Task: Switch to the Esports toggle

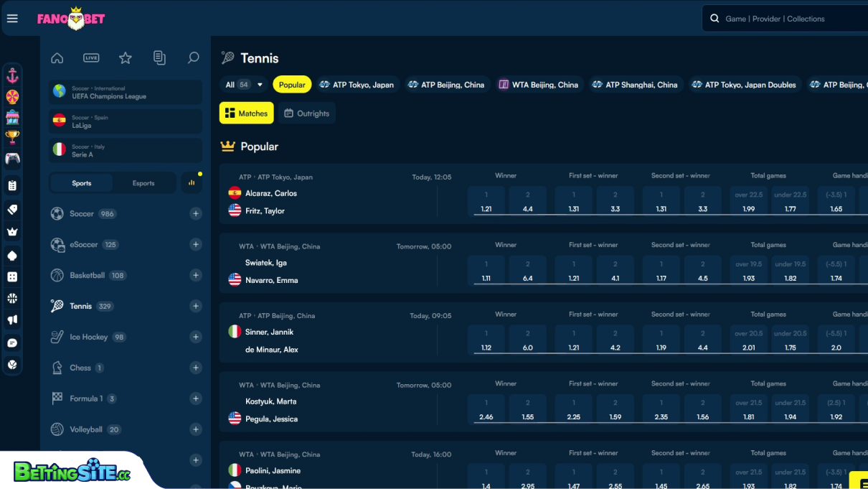Action: coord(143,183)
